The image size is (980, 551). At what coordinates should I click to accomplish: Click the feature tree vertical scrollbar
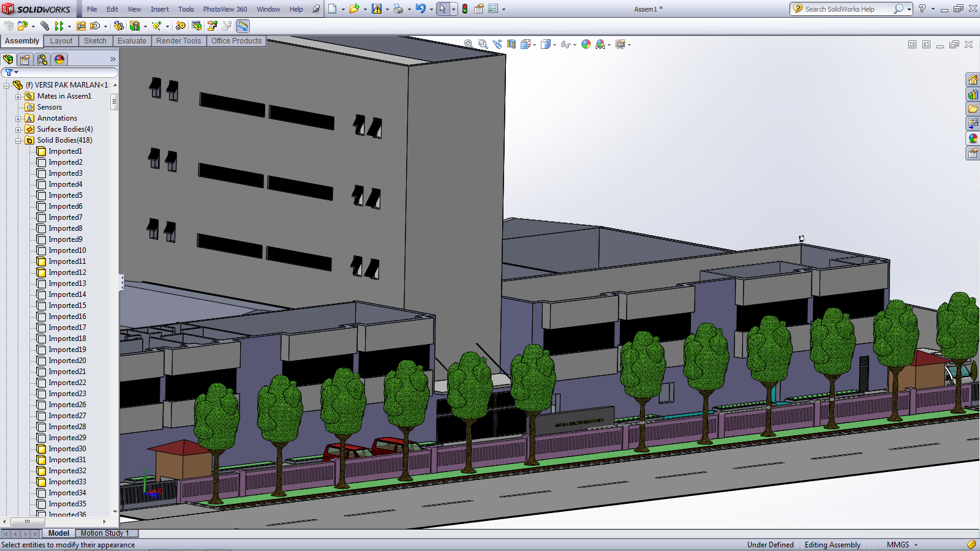pos(115,102)
